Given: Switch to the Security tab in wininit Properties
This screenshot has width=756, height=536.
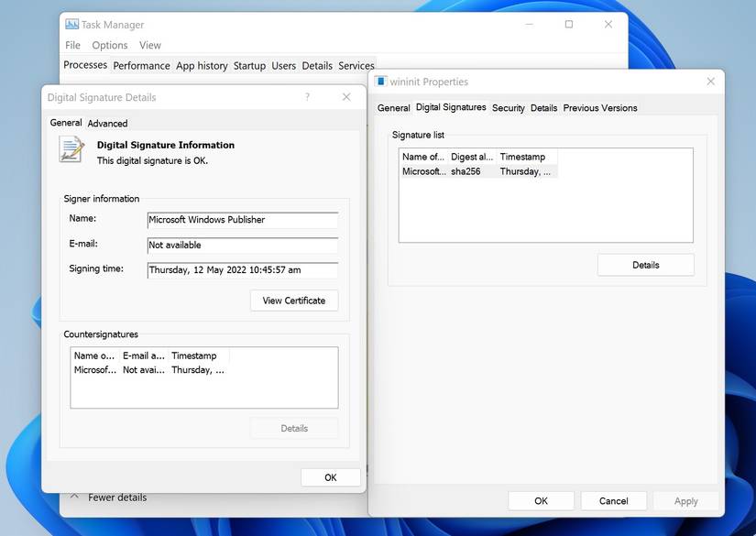Looking at the screenshot, I should point(509,107).
